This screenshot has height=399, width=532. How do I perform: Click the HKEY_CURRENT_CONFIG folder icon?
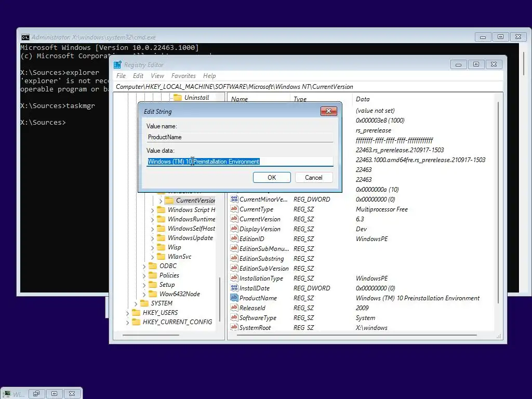(136, 322)
